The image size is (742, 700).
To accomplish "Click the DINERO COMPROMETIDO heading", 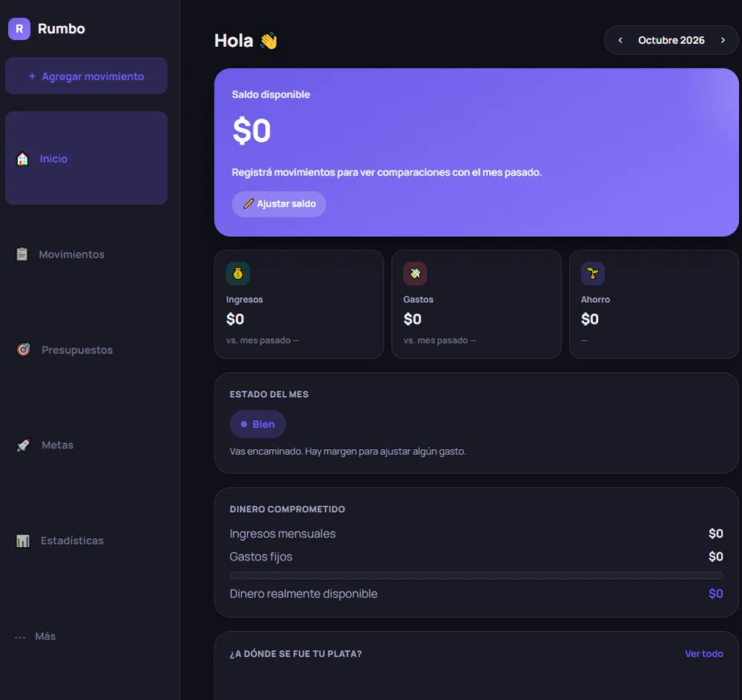I will pos(287,509).
